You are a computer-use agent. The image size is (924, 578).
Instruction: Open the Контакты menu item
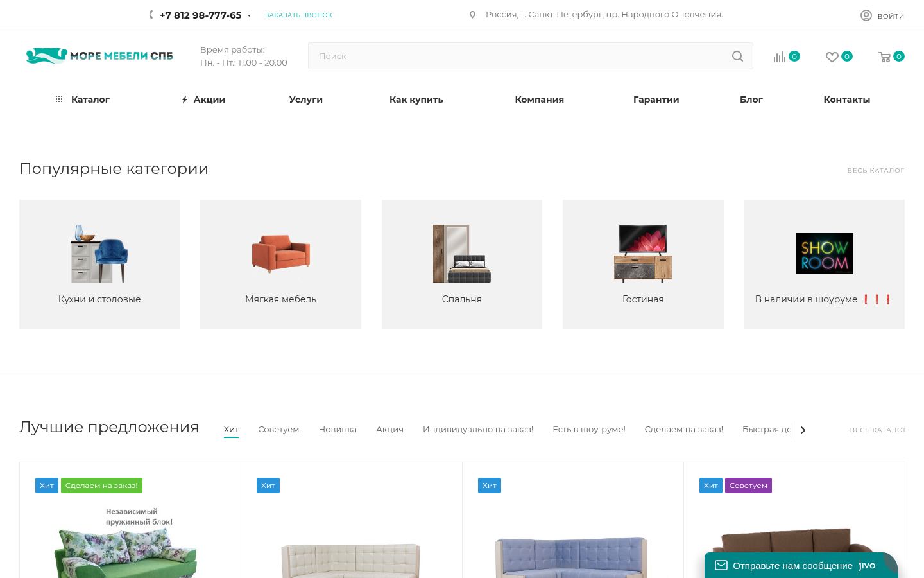[x=847, y=100]
